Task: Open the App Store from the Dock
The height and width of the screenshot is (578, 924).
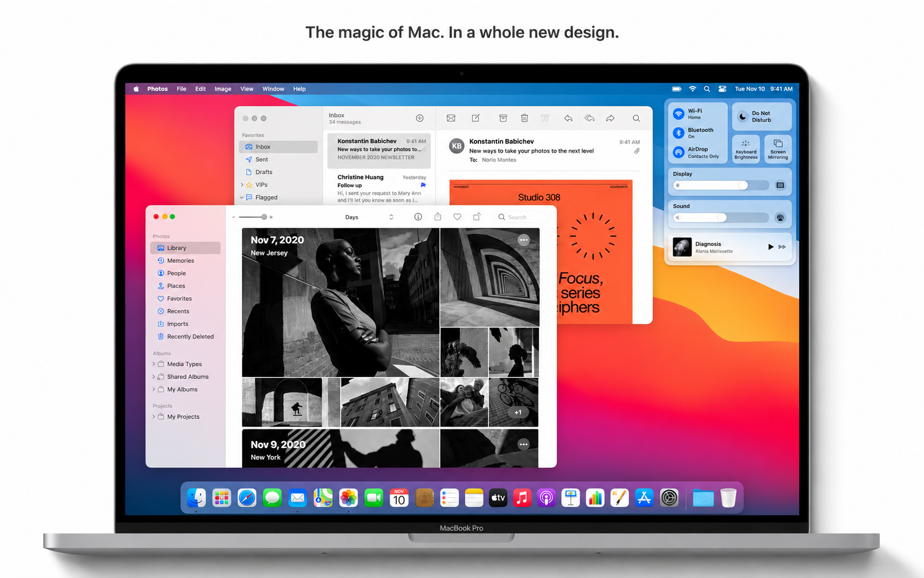Action: click(x=644, y=498)
